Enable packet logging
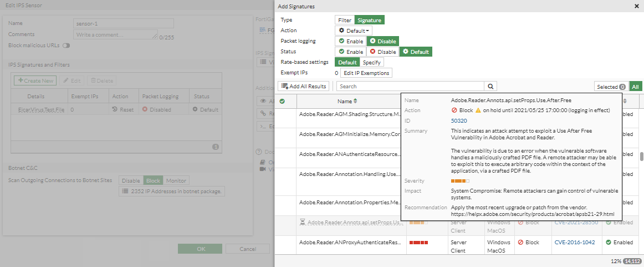The width and height of the screenshot is (644, 267). (x=351, y=41)
